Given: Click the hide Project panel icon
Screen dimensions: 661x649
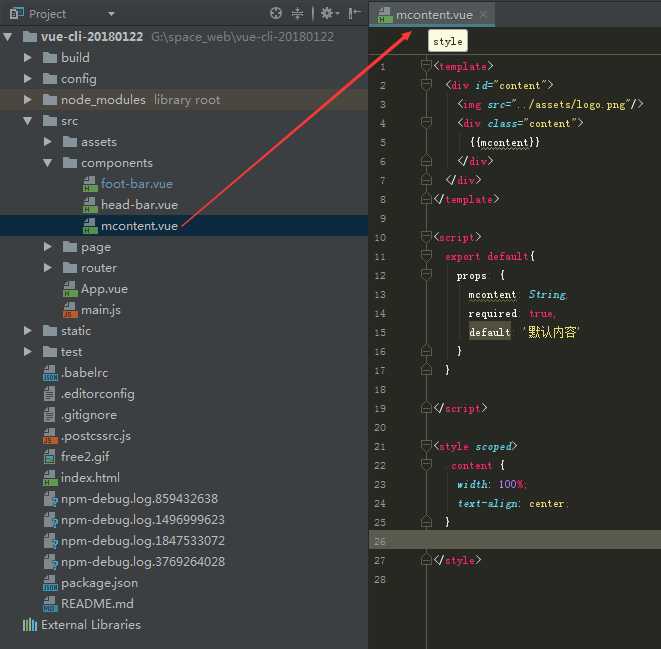Looking at the screenshot, I should pos(354,13).
